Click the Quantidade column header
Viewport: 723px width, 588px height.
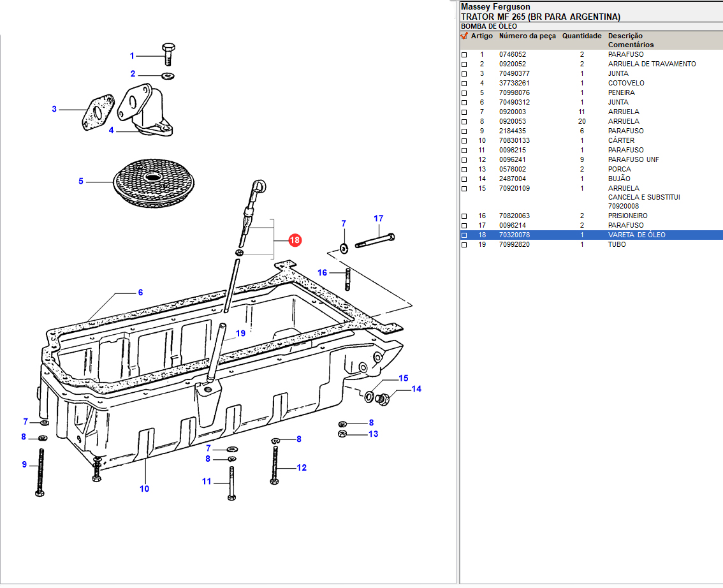tap(581, 36)
